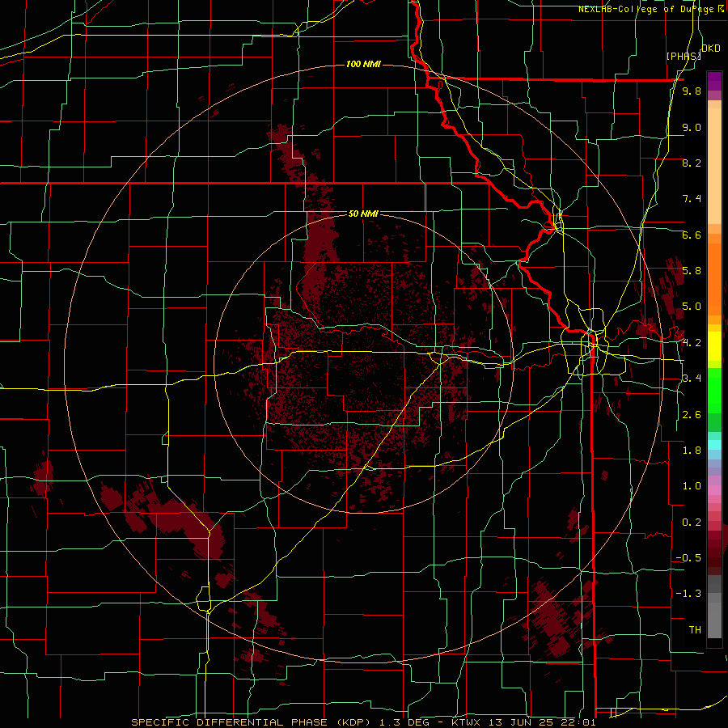Select the -0.5 scale label
Viewport: 728px width, 728px height.
point(688,558)
